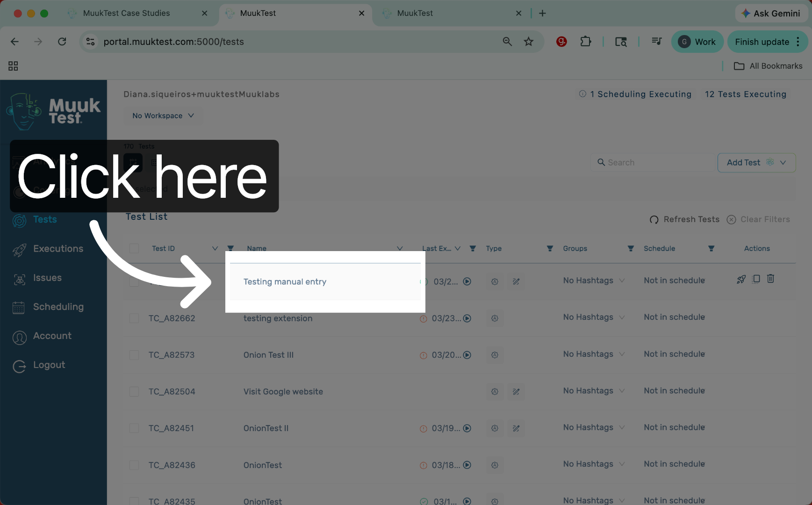This screenshot has width=812, height=505.
Task: Tick the checkbox for TC_A82662
Action: [134, 318]
